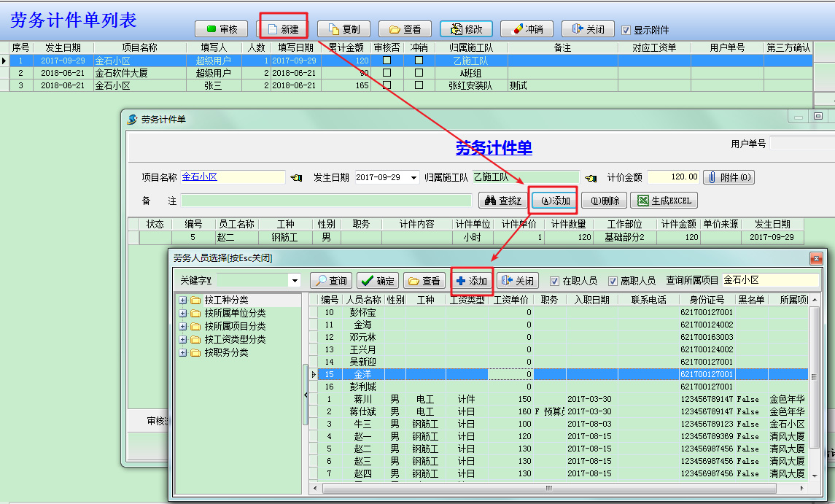Toggle the 离职人员 checkbox
835x504 pixels.
613,281
